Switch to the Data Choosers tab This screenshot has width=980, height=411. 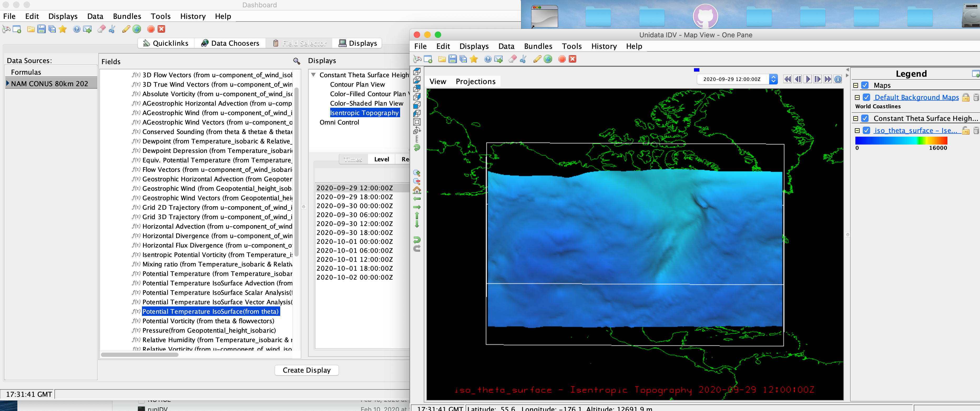(230, 43)
